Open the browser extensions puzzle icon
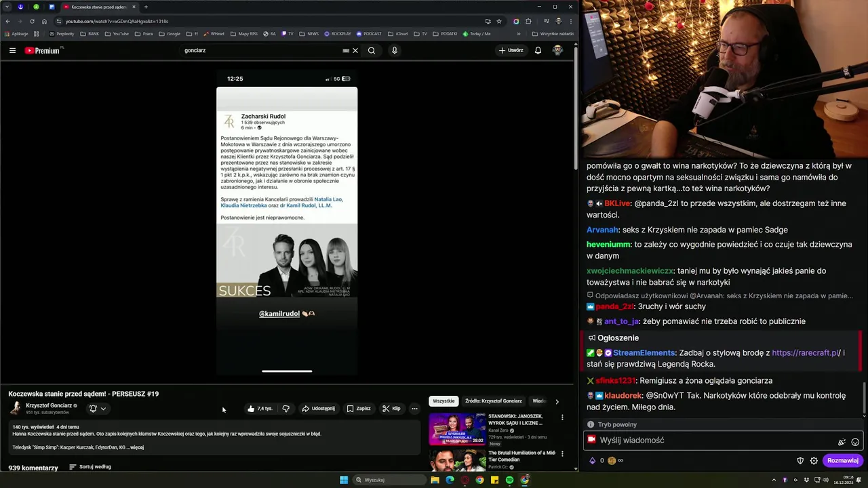The height and width of the screenshot is (488, 868). (x=528, y=21)
